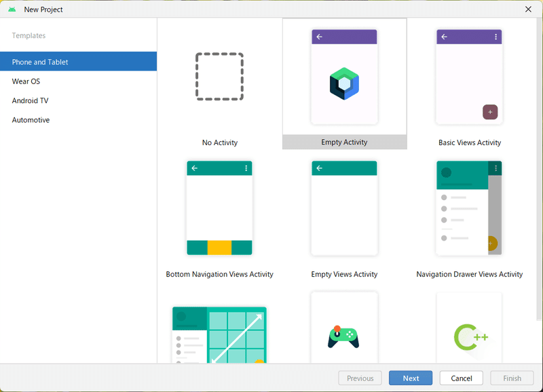Select the No Activity template thumbnail

point(219,77)
